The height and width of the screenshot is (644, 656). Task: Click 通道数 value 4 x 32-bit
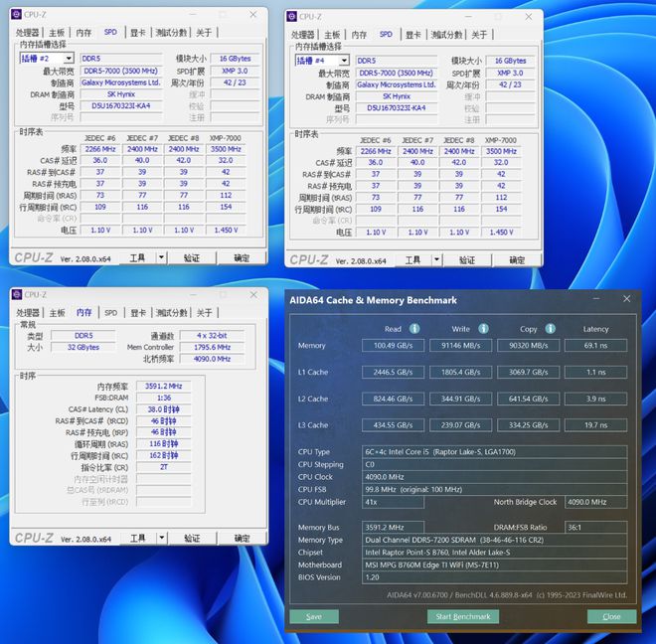[212, 335]
